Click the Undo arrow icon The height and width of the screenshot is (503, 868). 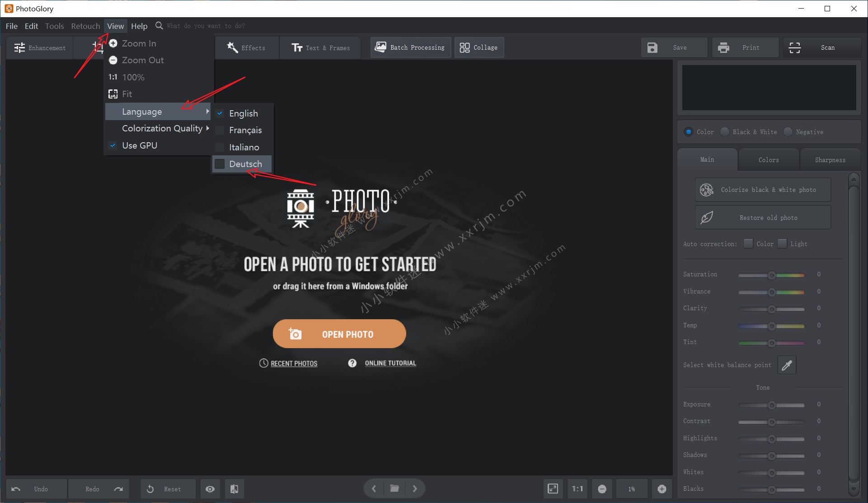tap(16, 489)
